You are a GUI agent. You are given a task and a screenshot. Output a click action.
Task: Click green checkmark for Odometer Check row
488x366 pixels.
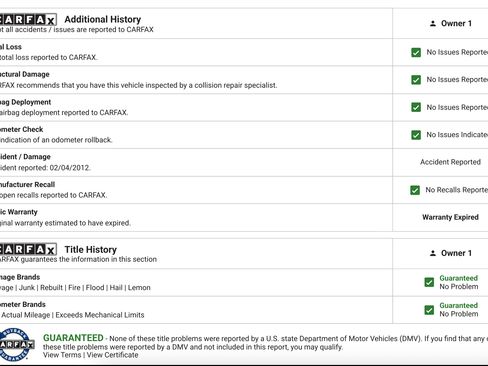click(x=416, y=135)
